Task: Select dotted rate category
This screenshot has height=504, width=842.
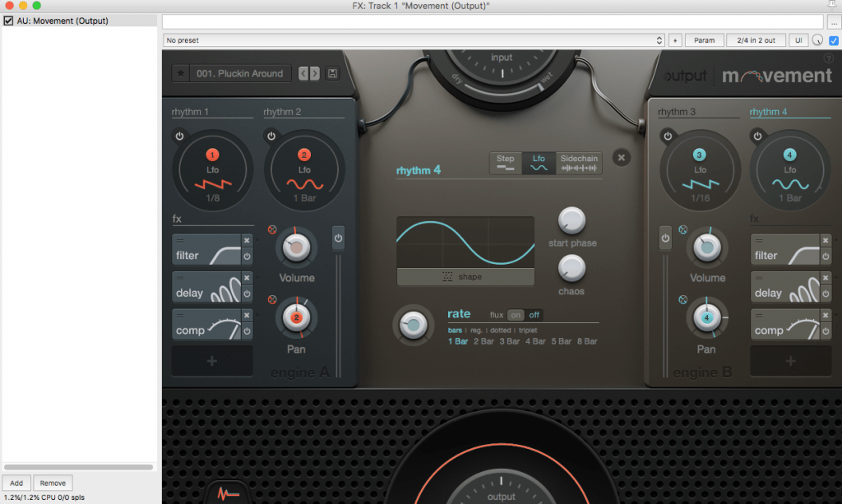Action: [x=501, y=330]
